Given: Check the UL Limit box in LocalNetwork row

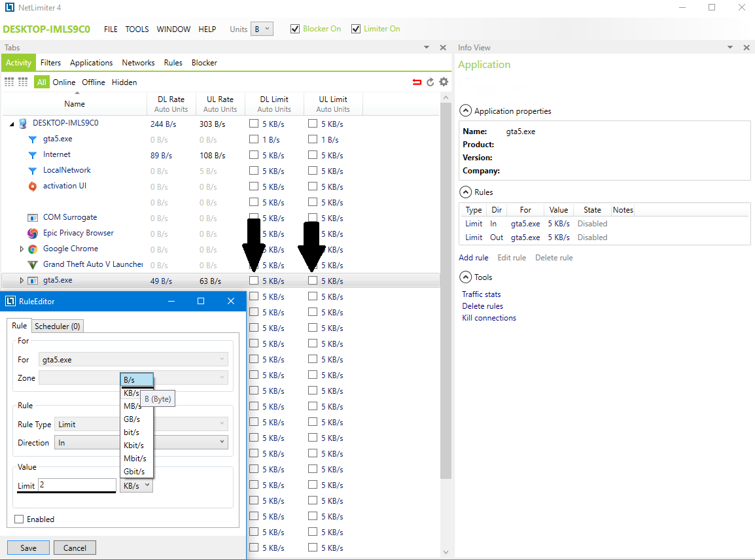Looking at the screenshot, I should pos(313,171).
